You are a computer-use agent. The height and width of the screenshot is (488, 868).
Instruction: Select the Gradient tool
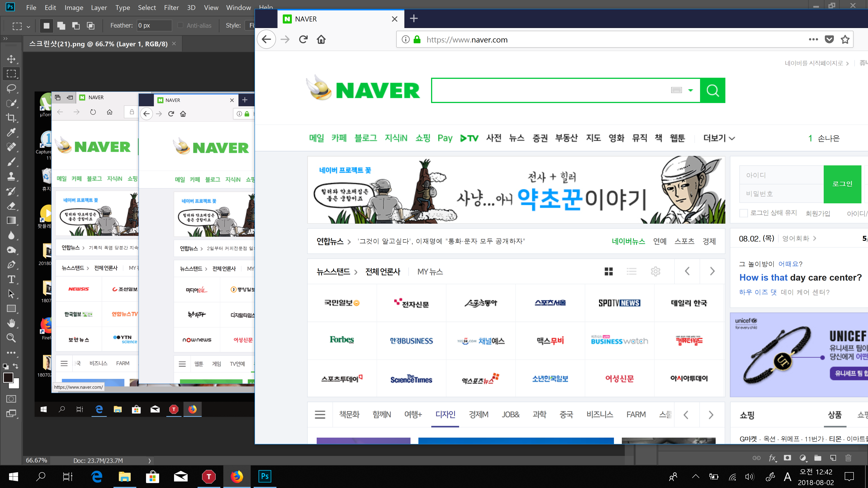click(x=11, y=221)
